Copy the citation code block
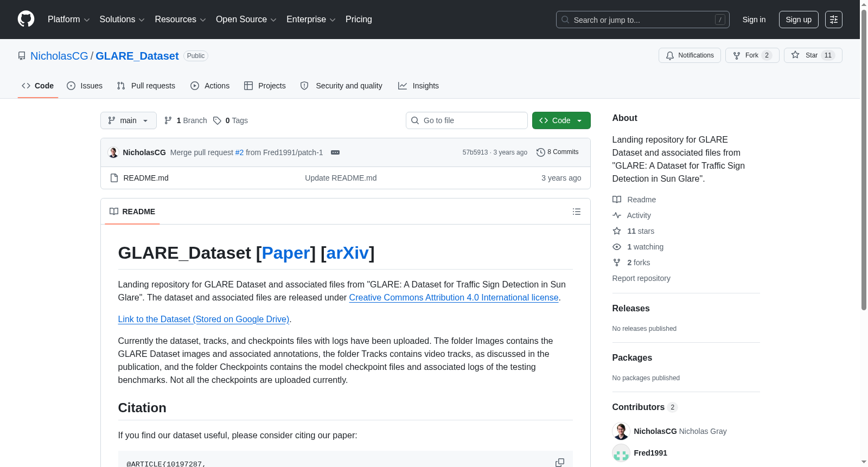The height and width of the screenshot is (467, 868). pyautogui.click(x=560, y=463)
